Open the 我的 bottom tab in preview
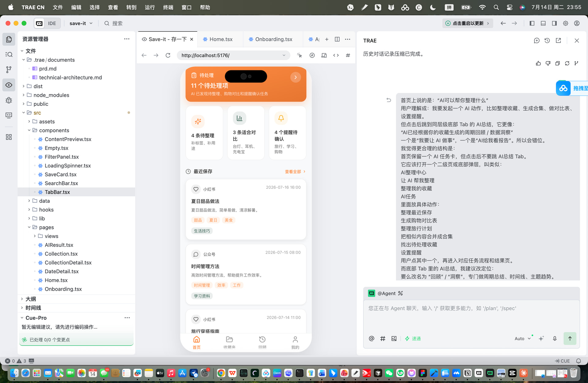The width and height of the screenshot is (588, 383). coord(295,343)
